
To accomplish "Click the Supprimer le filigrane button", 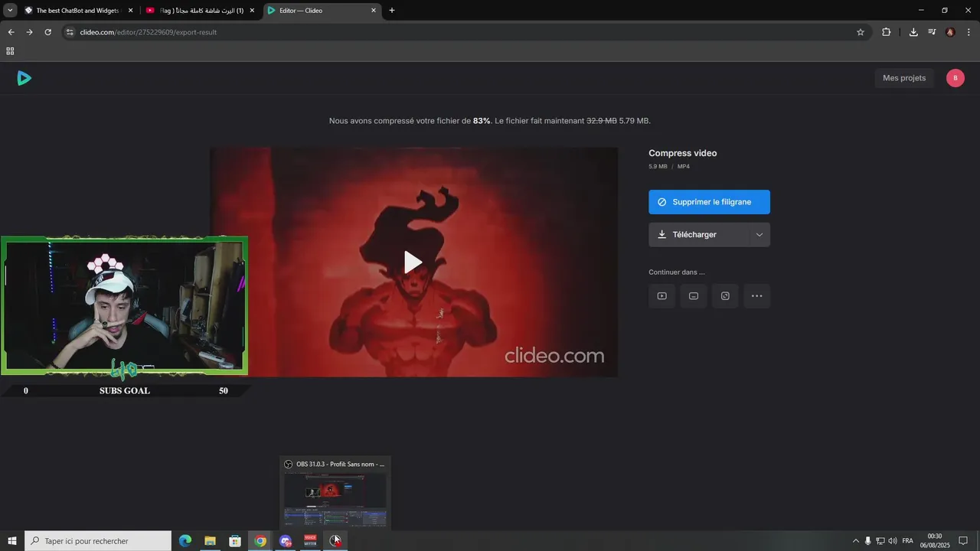I will point(709,202).
